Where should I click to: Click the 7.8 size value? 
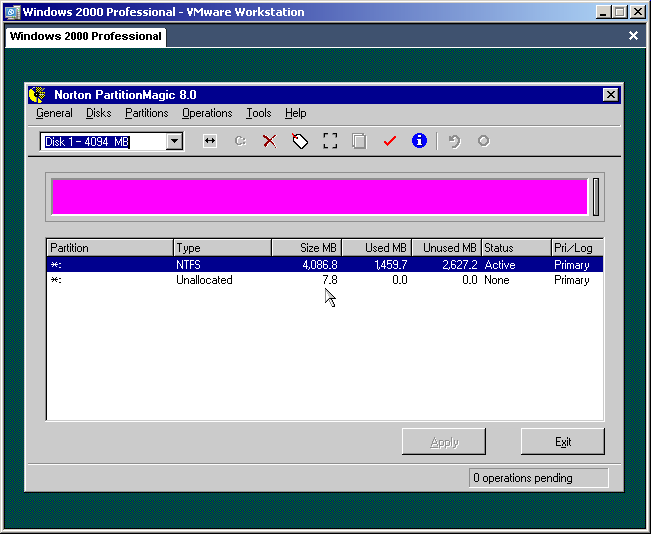330,280
